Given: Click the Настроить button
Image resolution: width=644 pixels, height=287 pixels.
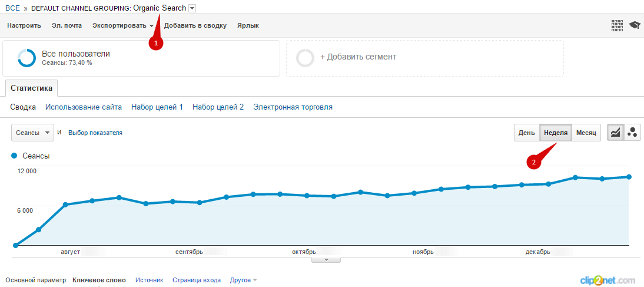Looking at the screenshot, I should (24, 25).
